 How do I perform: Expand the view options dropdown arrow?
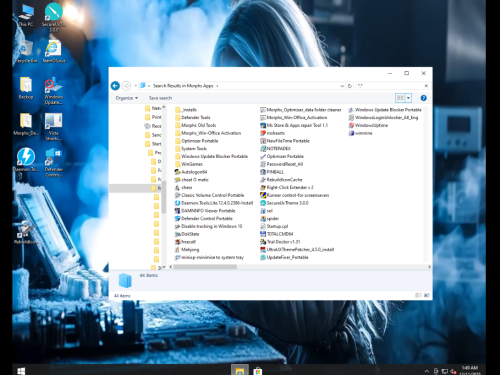pos(408,98)
